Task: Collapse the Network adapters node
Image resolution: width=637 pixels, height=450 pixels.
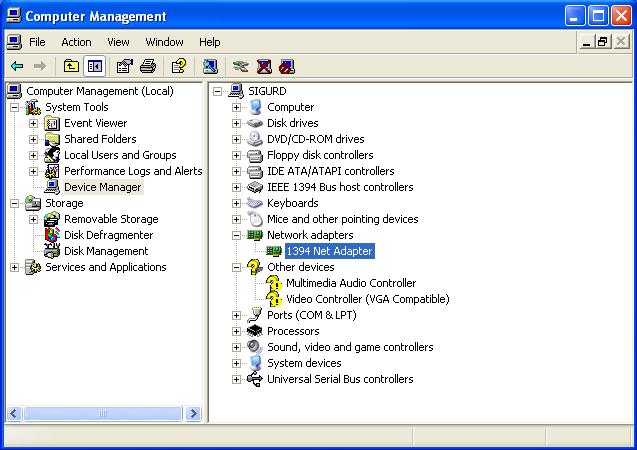Action: click(237, 235)
